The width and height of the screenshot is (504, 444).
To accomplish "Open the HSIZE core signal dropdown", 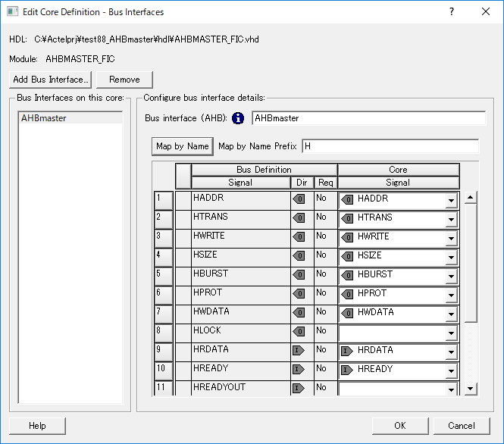I will (451, 258).
